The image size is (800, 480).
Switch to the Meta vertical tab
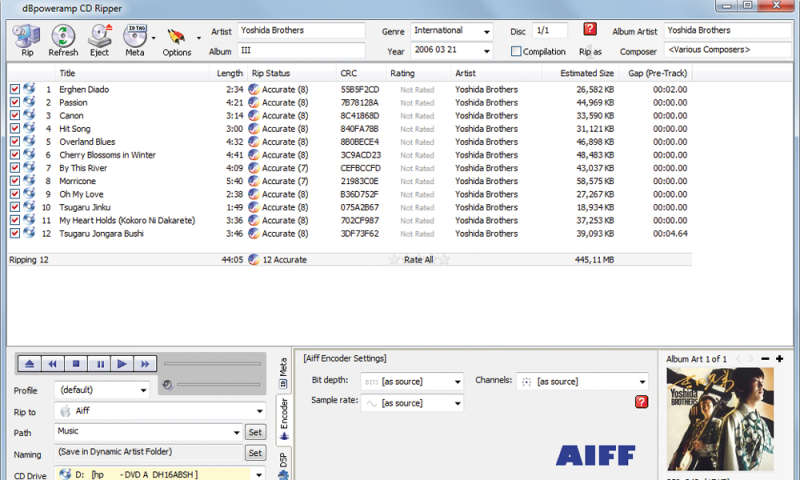[x=284, y=372]
